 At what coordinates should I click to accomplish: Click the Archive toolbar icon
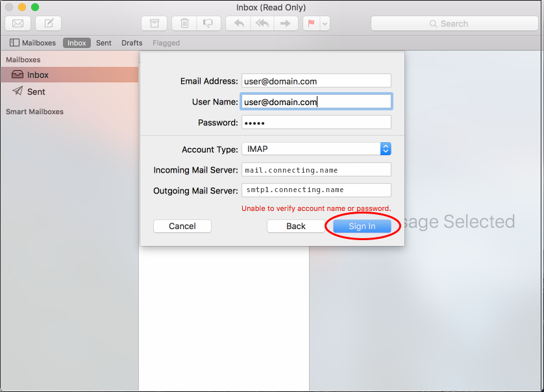pyautogui.click(x=154, y=23)
